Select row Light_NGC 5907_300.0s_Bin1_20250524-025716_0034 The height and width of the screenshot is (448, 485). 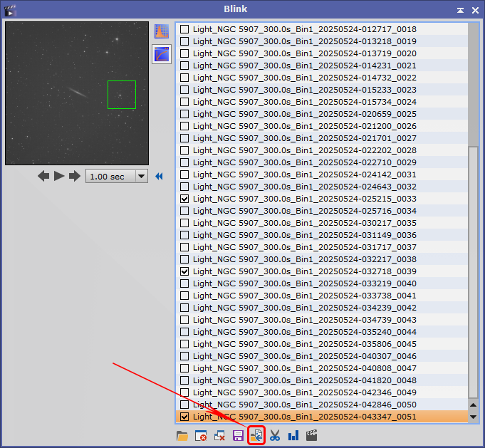(x=322, y=211)
